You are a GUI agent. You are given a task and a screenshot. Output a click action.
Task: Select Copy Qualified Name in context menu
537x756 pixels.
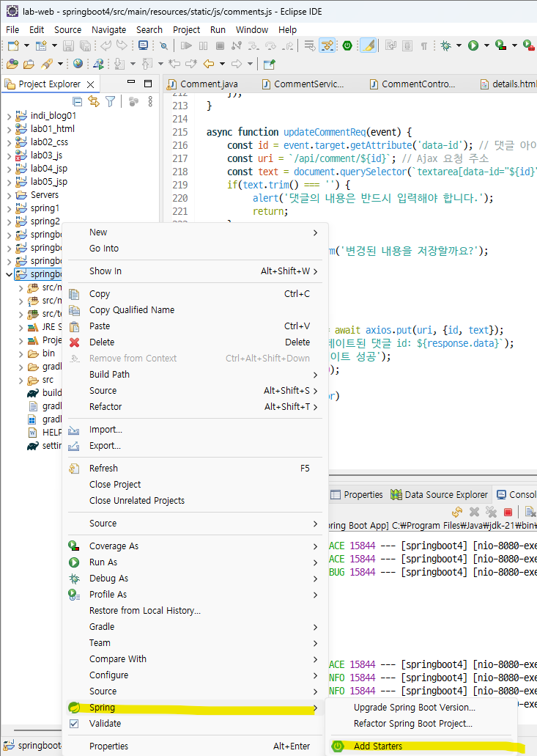point(195,309)
